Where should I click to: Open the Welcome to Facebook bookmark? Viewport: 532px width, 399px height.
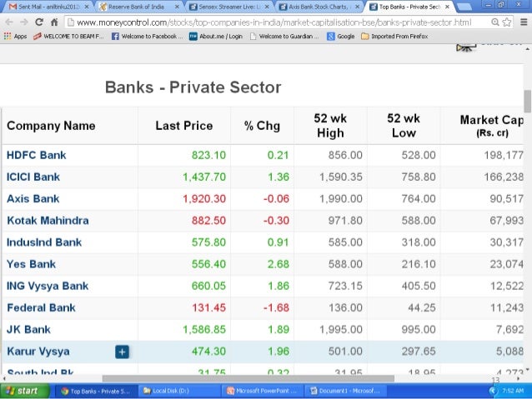click(148, 36)
